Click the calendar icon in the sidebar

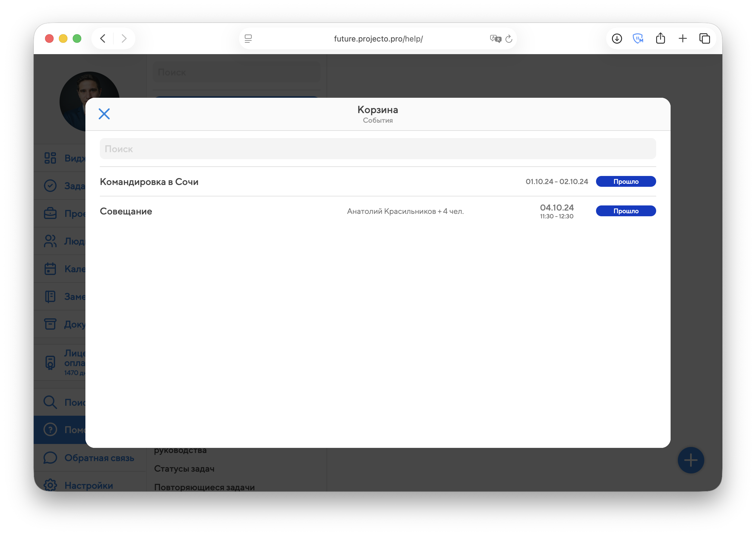(x=50, y=269)
